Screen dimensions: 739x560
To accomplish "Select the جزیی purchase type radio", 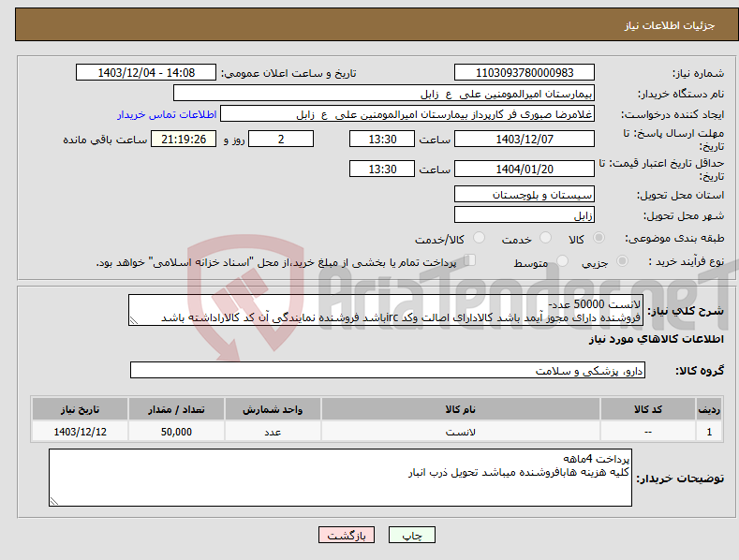I will [622, 260].
